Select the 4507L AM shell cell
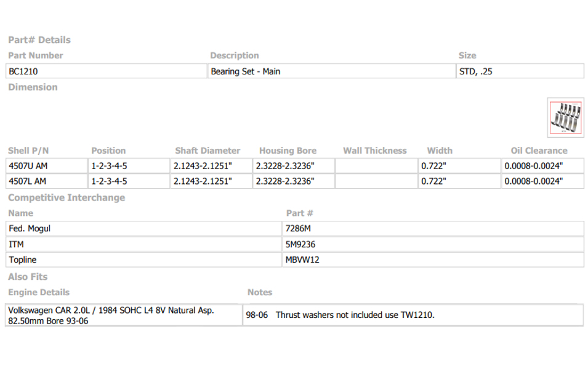Viewport: 588px width, 369px height. [47, 181]
